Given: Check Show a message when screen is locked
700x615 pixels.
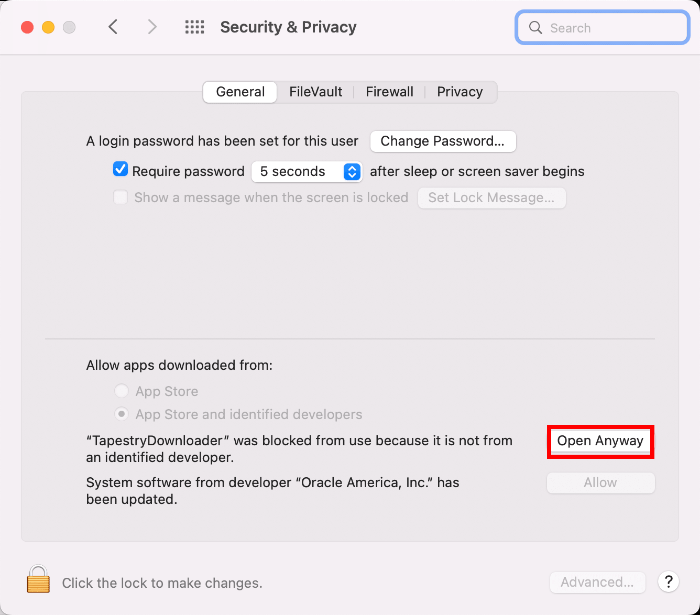Looking at the screenshot, I should coord(120,197).
